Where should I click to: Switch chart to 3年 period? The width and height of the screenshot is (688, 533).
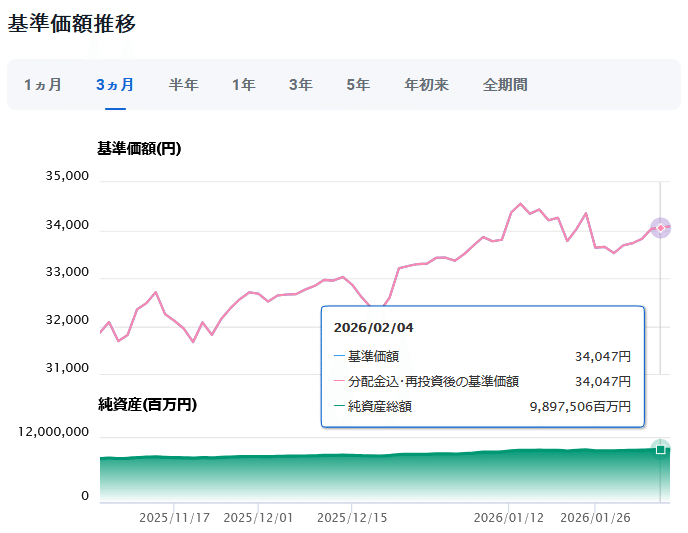pyautogui.click(x=301, y=85)
